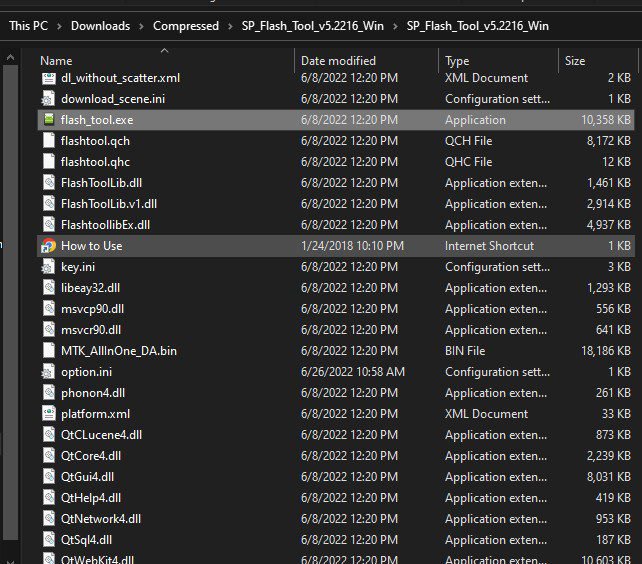Click the MTK_AllInOne_DA.bin file icon
This screenshot has width=642, height=564.
click(x=49, y=351)
